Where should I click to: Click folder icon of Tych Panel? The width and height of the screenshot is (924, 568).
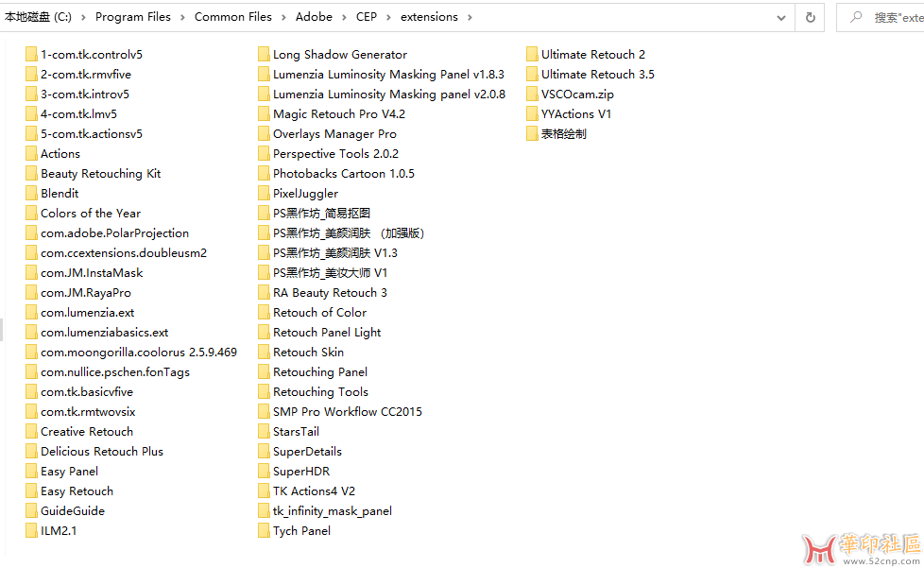[264, 531]
